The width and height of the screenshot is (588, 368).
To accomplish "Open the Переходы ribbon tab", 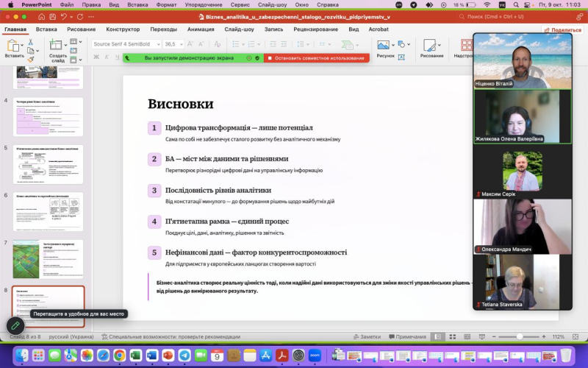I will pos(163,29).
